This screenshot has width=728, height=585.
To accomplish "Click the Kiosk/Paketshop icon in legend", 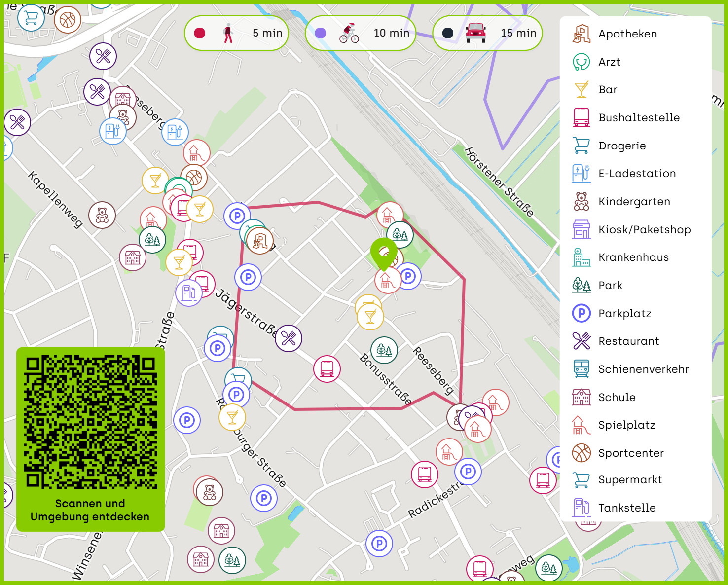I will 582,229.
